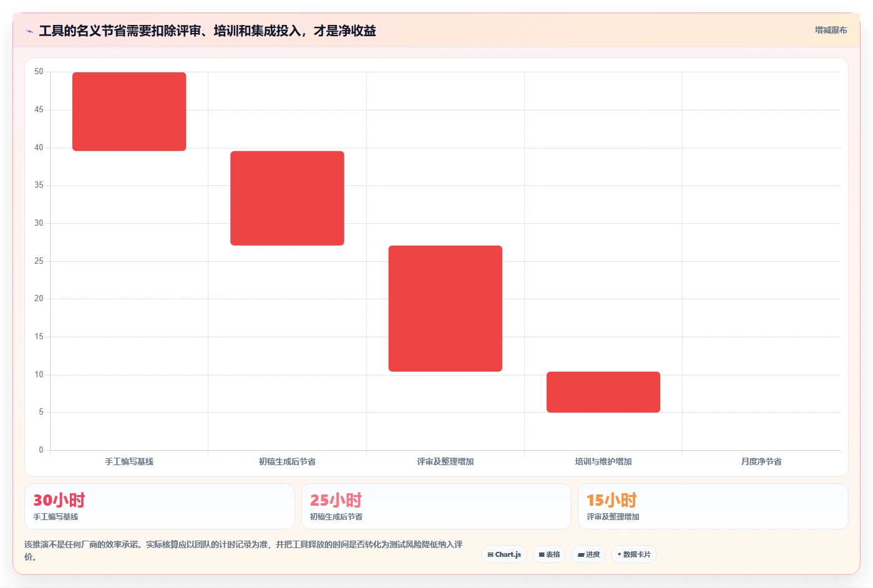
Task: Open the 25小时 初稿生成后节省 data card
Action: click(x=436, y=506)
